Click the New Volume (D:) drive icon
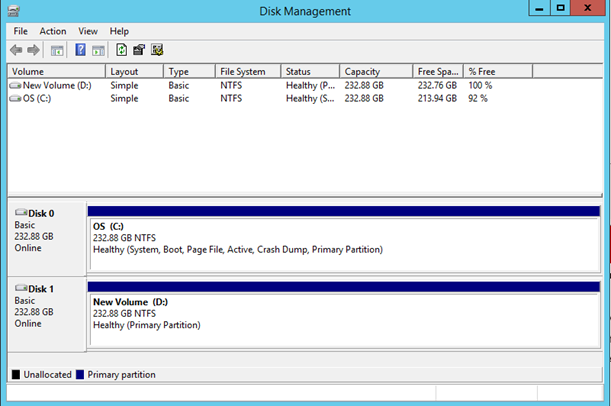 point(16,85)
